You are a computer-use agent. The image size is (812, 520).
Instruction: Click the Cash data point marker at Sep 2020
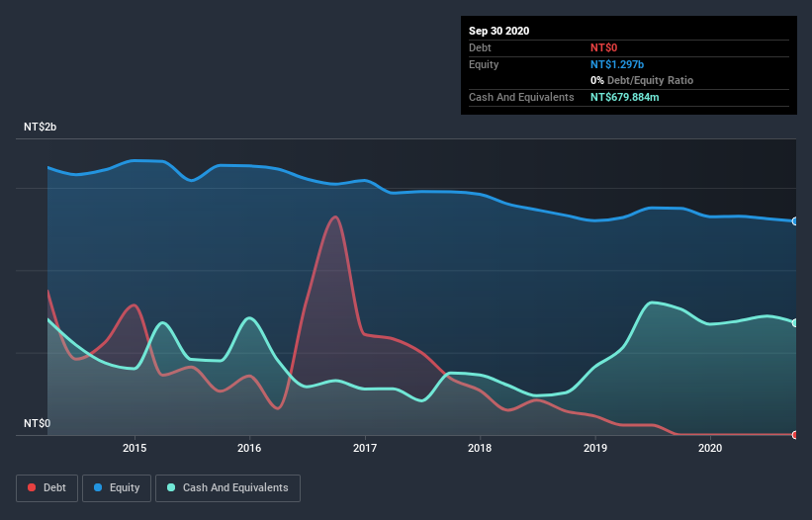point(795,323)
